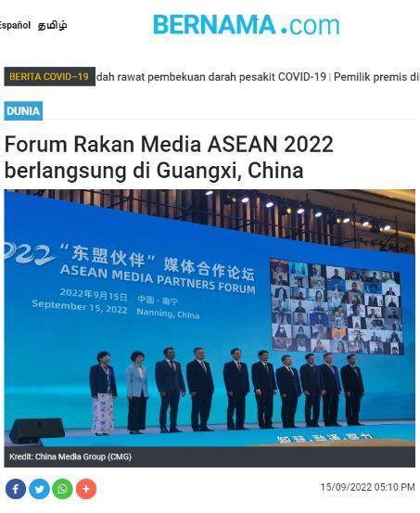
Task: Click the Kredit: China Media Group caption
Action: [70, 456]
